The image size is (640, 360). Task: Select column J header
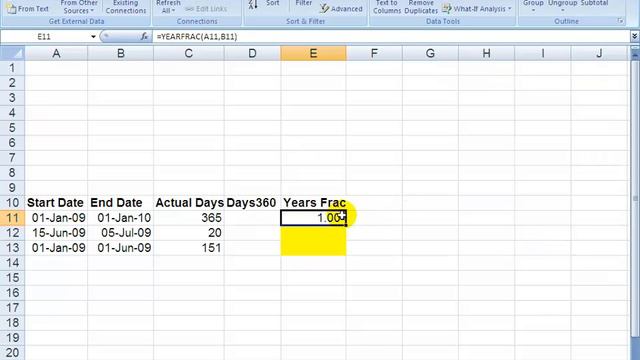coord(599,53)
